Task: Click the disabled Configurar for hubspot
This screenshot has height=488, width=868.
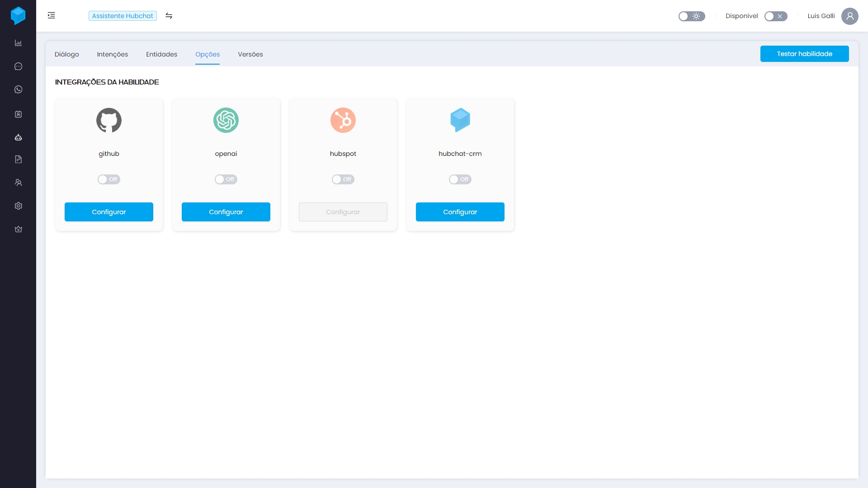Action: pyautogui.click(x=343, y=212)
